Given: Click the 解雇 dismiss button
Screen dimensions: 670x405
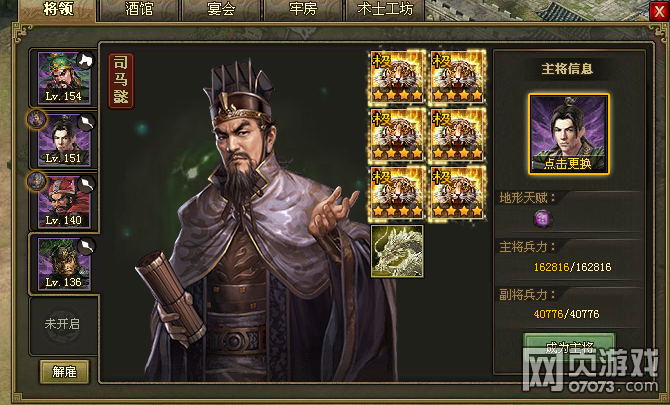Looking at the screenshot, I should [65, 372].
